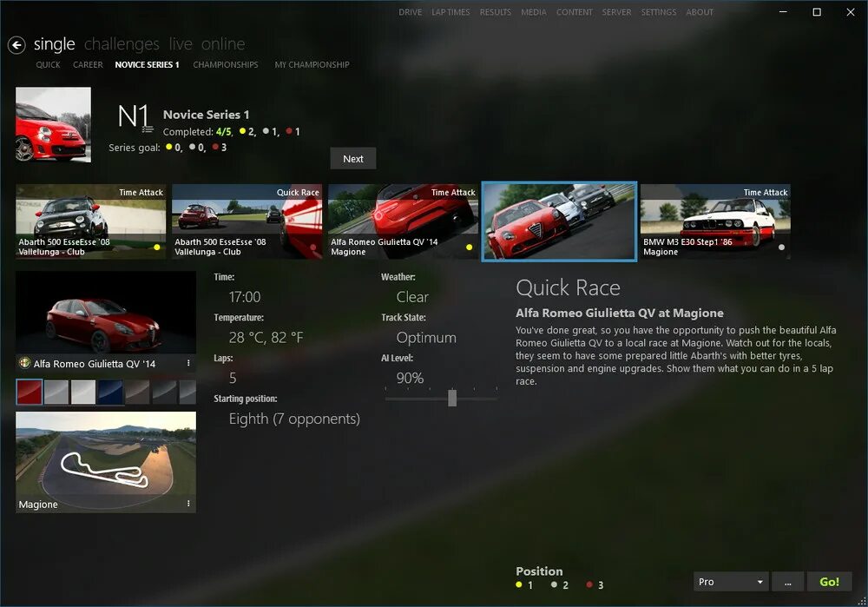Image resolution: width=868 pixels, height=607 pixels.
Task: Click the laps value 5
Action: [233, 379]
